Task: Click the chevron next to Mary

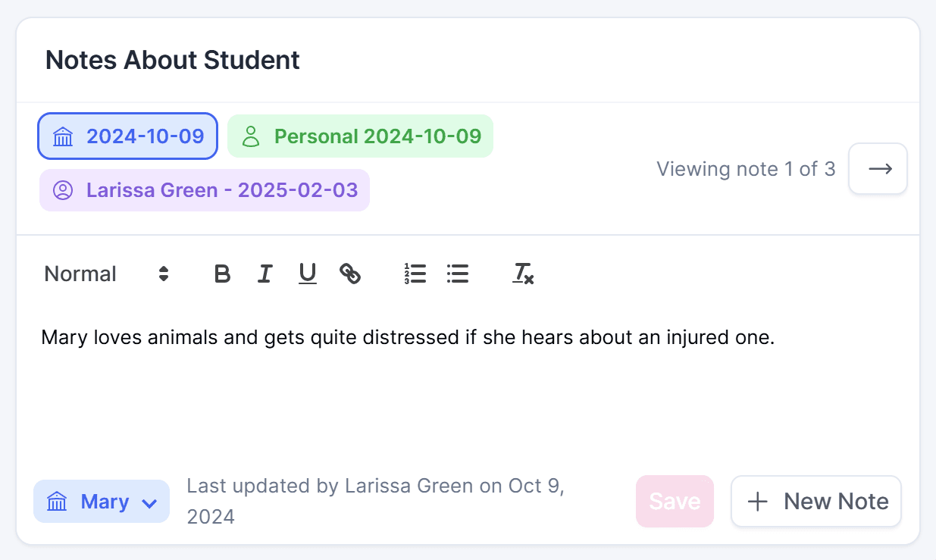Action: pyautogui.click(x=149, y=502)
